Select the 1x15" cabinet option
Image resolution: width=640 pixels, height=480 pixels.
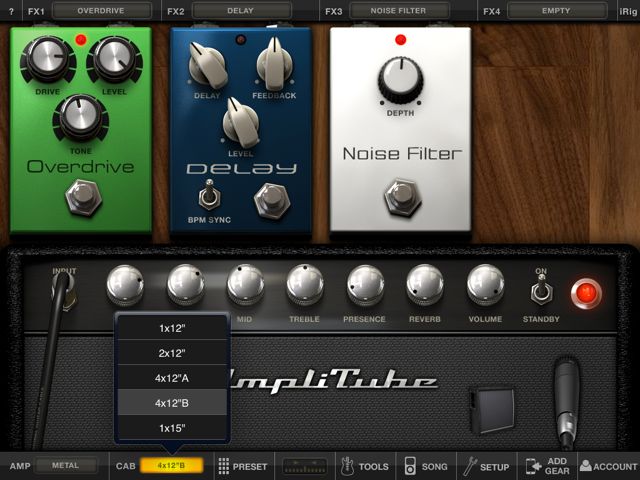click(172, 428)
